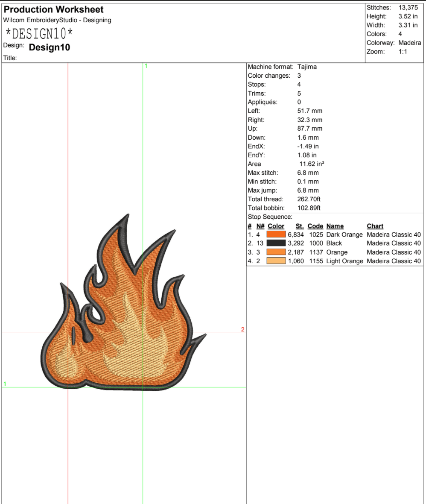
Task: Select the Madeira Classic 40 chart link
Action: click(x=393, y=234)
